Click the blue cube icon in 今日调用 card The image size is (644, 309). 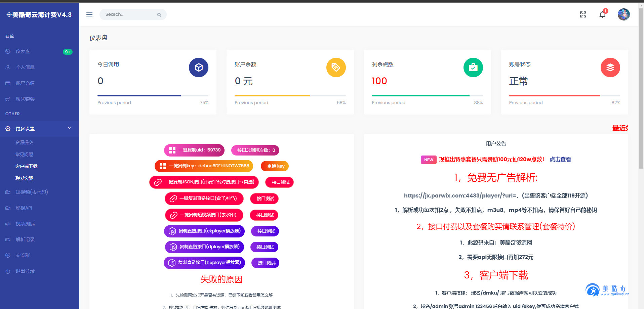(x=199, y=68)
